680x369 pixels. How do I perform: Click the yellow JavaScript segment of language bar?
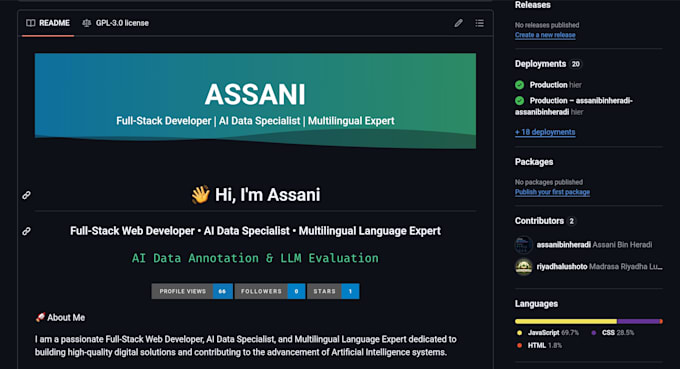(566, 321)
